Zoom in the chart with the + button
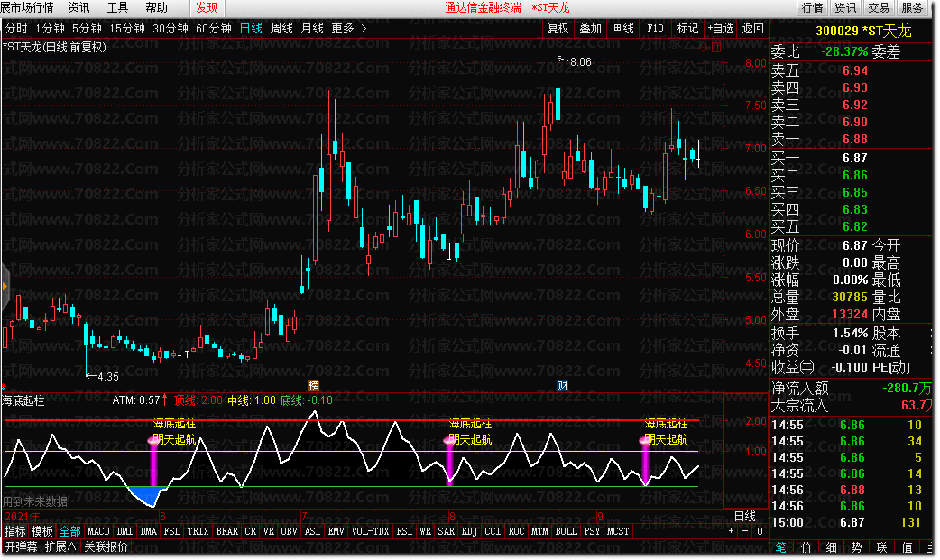Viewport: 940px width, 560px height. [x=731, y=530]
